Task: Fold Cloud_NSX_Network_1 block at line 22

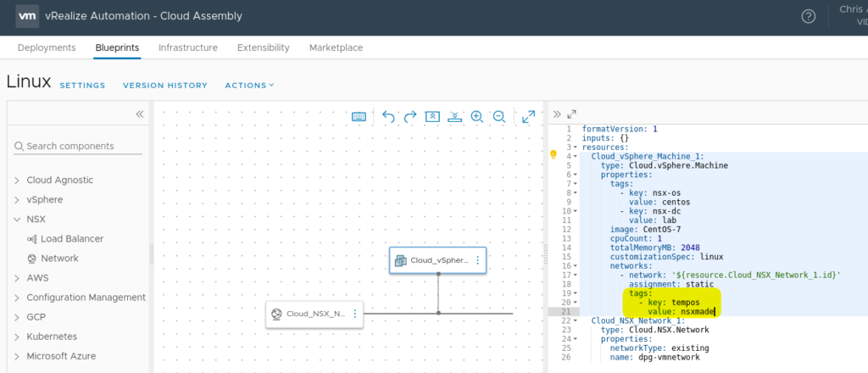Action: pos(576,321)
